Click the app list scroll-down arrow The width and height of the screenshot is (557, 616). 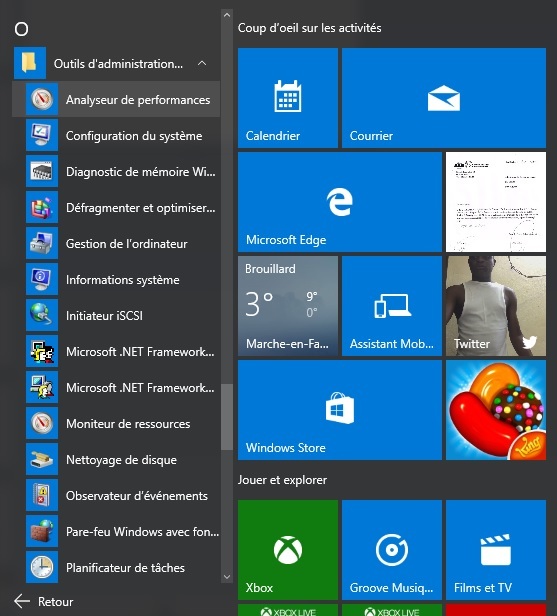(x=227, y=577)
